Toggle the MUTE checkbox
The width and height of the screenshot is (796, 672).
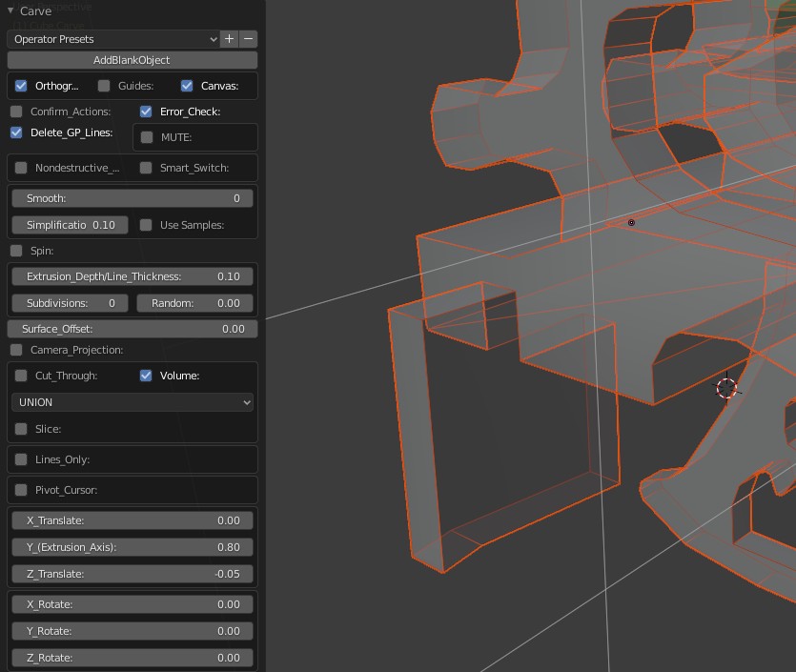point(147,137)
